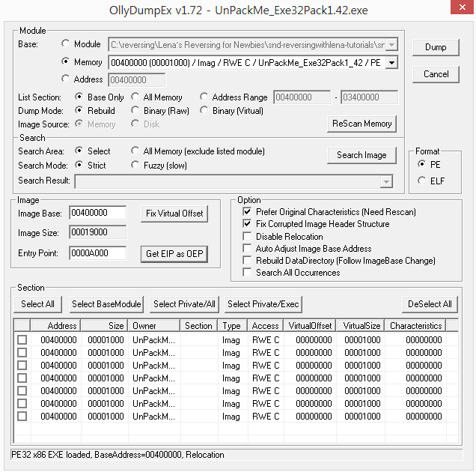Click the Fix Virtual Offset button
This screenshot has height=472, width=476.
(x=174, y=214)
